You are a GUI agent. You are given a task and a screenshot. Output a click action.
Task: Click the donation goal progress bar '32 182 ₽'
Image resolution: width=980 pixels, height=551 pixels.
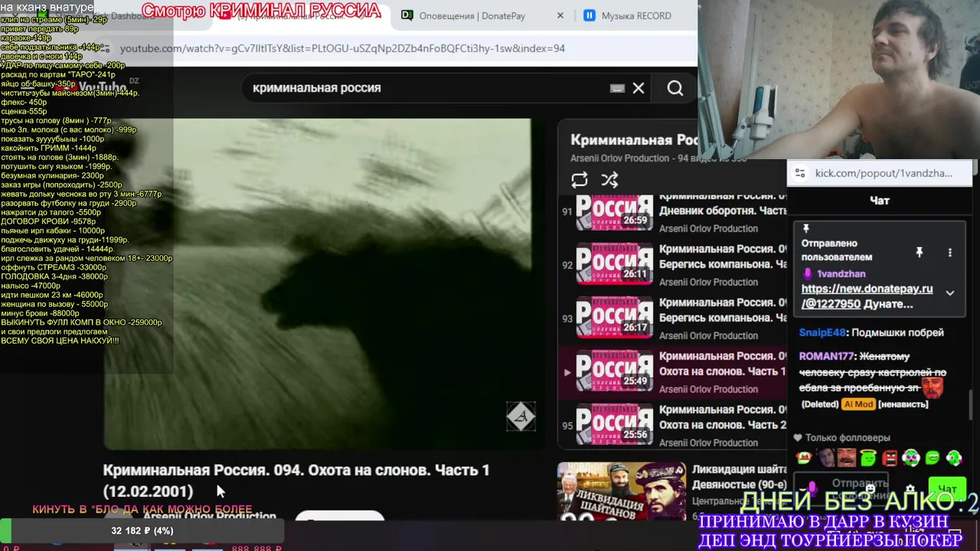[x=142, y=530]
